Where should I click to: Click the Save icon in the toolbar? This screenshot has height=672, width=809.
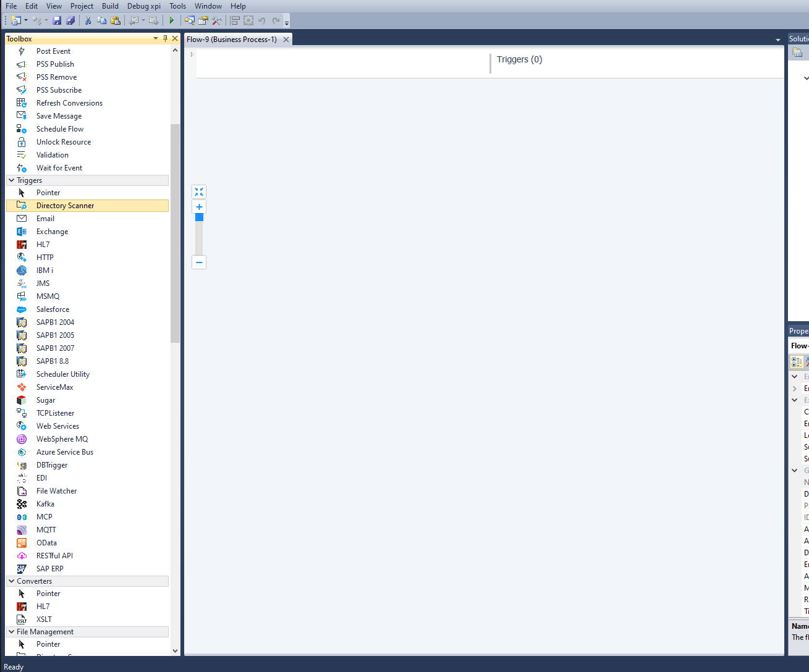(x=57, y=20)
